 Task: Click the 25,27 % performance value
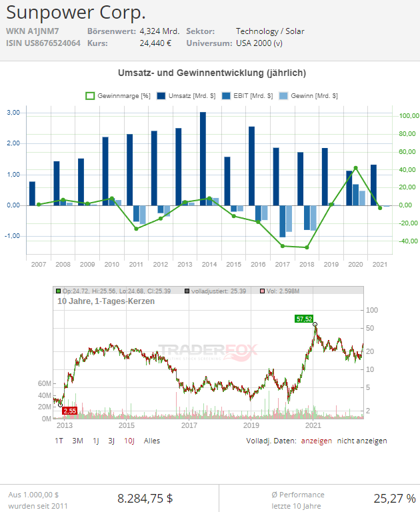click(395, 498)
